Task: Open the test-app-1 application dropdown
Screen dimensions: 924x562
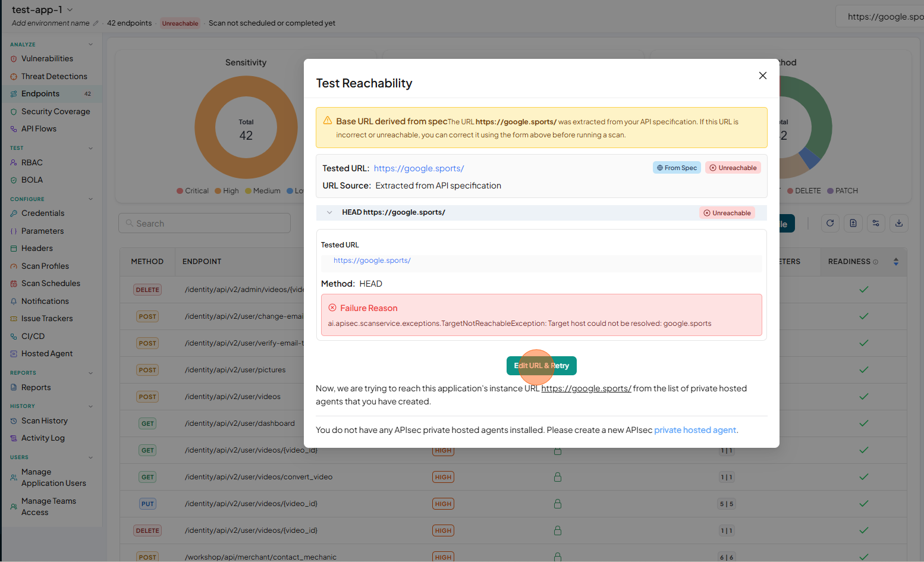Action: (x=70, y=10)
